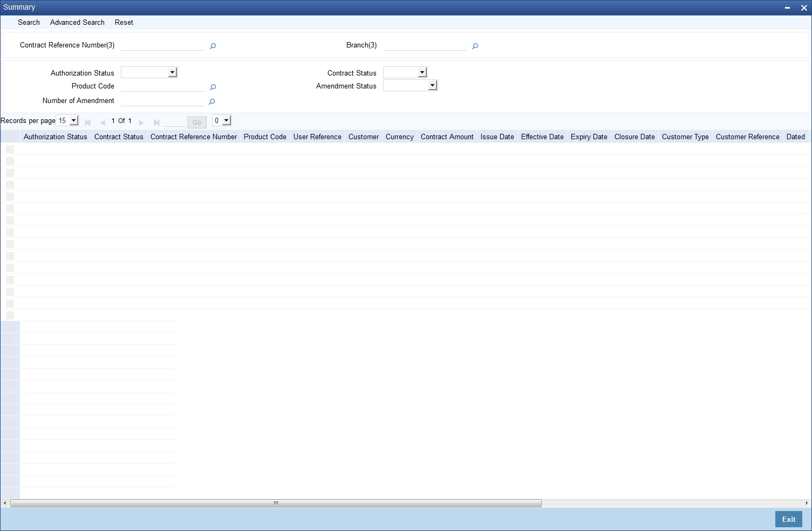Tick the sixth result row checkbox
This screenshot has height=531, width=812.
[10, 208]
